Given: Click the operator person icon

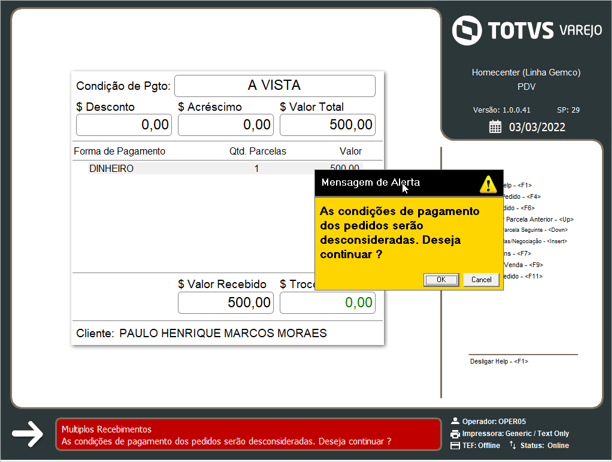Looking at the screenshot, I should tap(455, 421).
